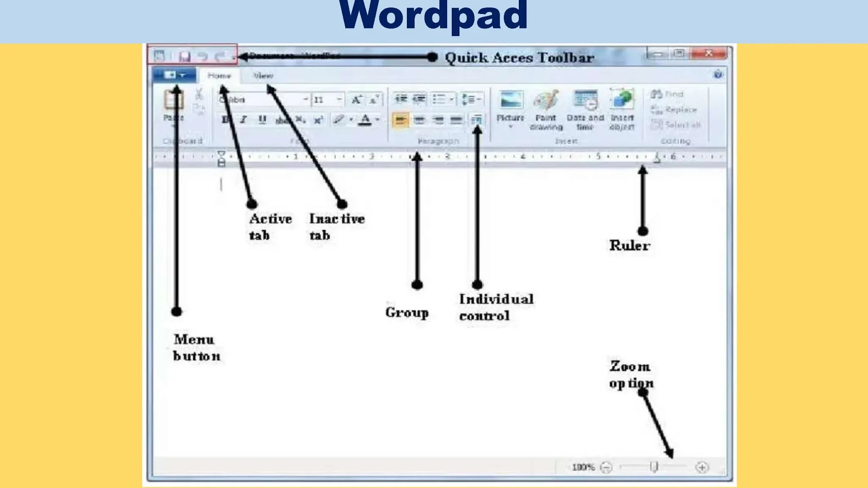This screenshot has height=488, width=868.
Task: Click the text highlight color pen
Action: tap(338, 120)
